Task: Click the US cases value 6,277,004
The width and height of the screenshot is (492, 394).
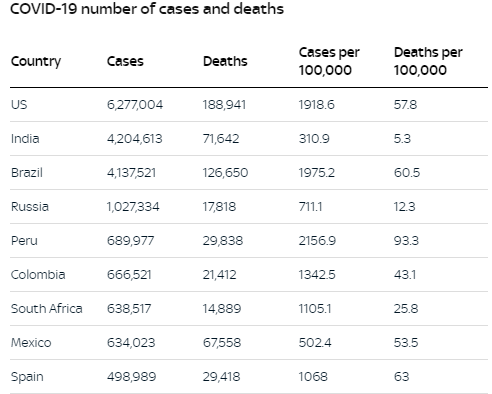Action: pos(135,105)
